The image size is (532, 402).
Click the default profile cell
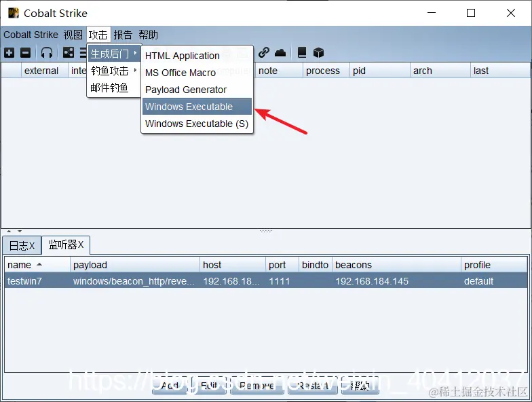tap(494, 281)
